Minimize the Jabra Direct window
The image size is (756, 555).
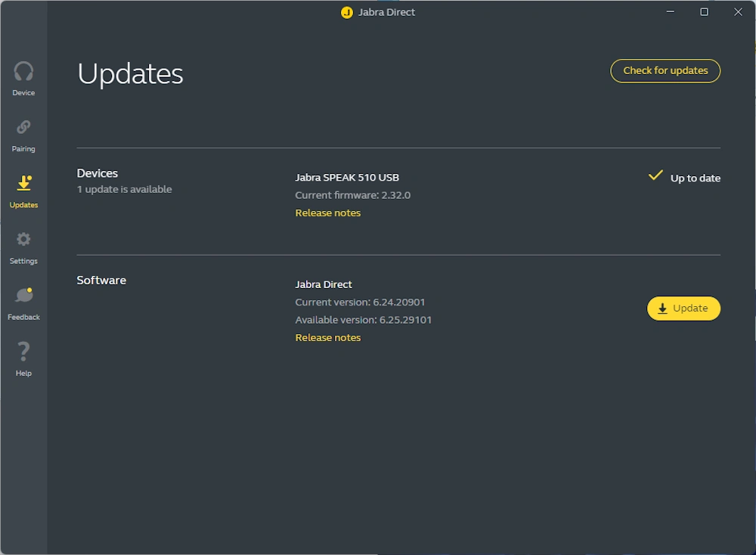(670, 12)
